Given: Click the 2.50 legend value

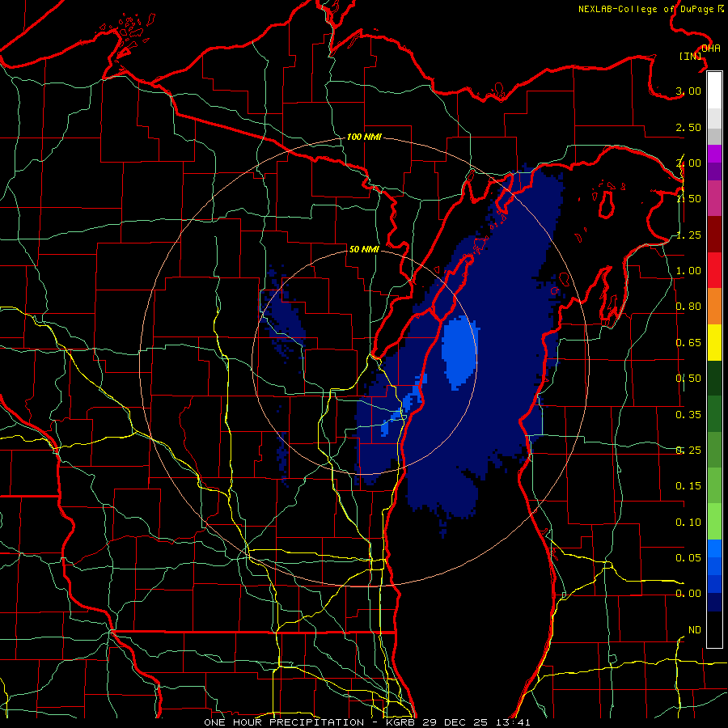Looking at the screenshot, I should tap(688, 127).
